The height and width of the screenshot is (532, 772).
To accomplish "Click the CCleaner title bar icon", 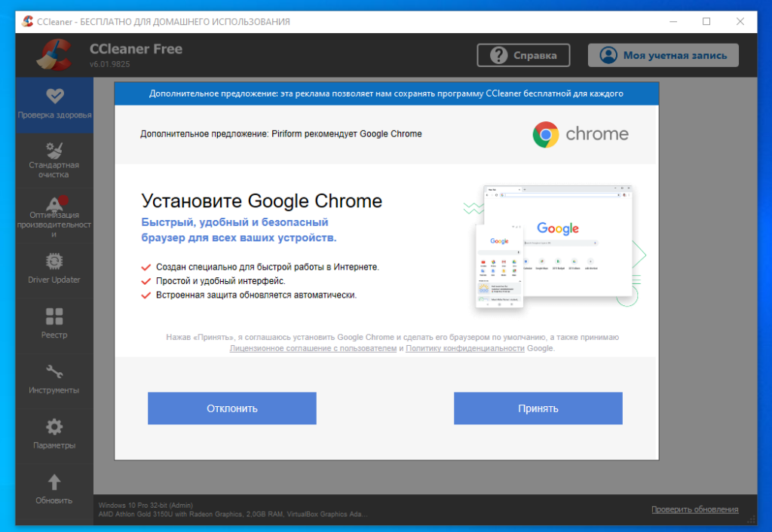I will [x=28, y=21].
